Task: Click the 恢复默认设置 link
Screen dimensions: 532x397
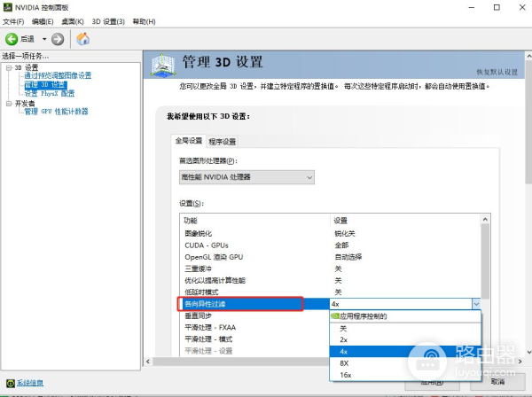Action: pyautogui.click(x=497, y=72)
